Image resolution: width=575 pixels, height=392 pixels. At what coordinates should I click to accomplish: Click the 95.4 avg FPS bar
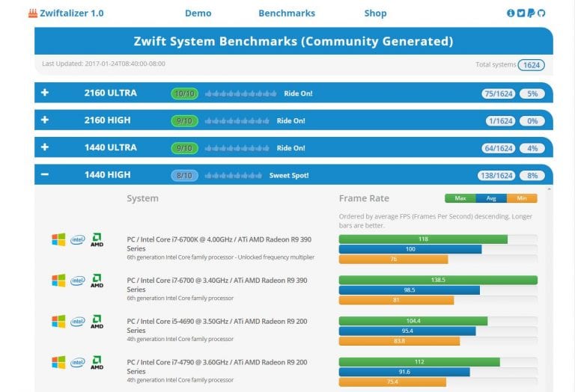pyautogui.click(x=407, y=331)
